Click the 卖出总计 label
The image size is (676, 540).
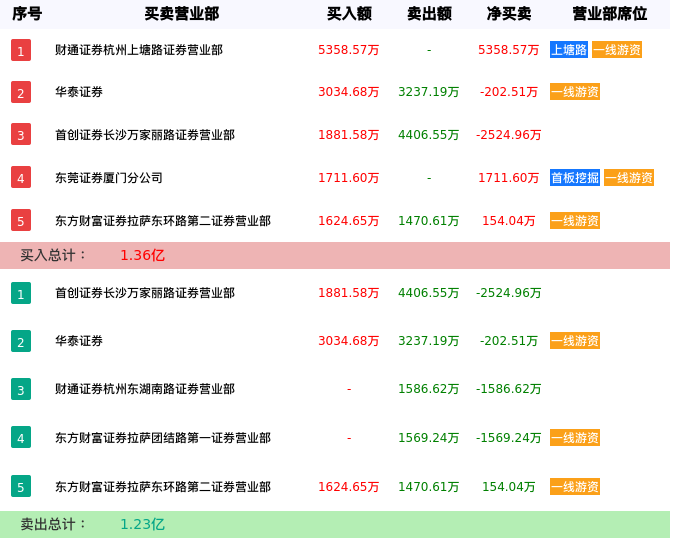tap(53, 524)
